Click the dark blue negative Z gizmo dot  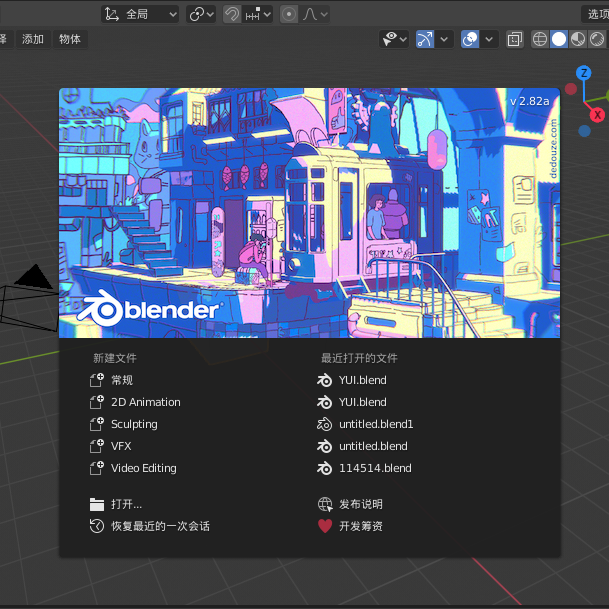(x=584, y=131)
